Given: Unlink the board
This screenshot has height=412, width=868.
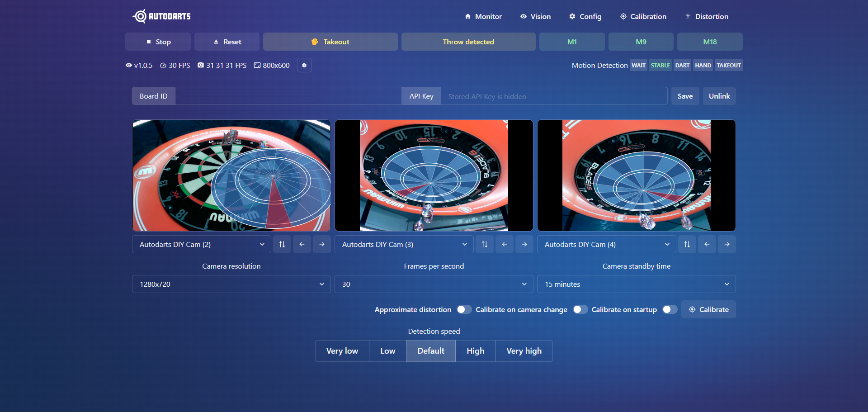Looking at the screenshot, I should 719,96.
